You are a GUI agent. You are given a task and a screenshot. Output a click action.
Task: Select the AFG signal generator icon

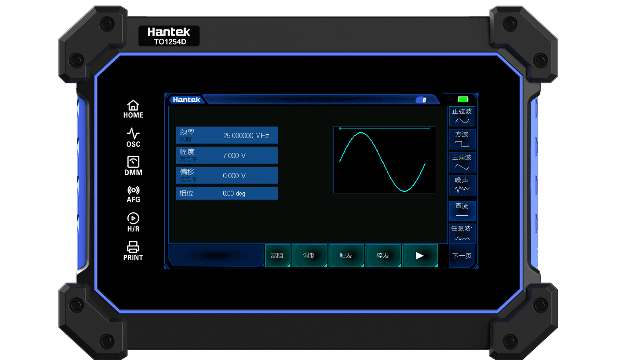133,194
